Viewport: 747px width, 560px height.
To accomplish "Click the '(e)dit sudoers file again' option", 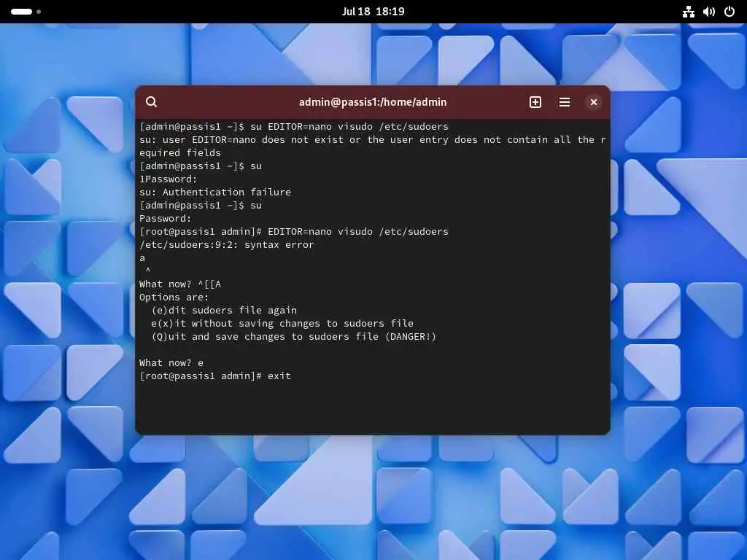I will pos(224,311).
